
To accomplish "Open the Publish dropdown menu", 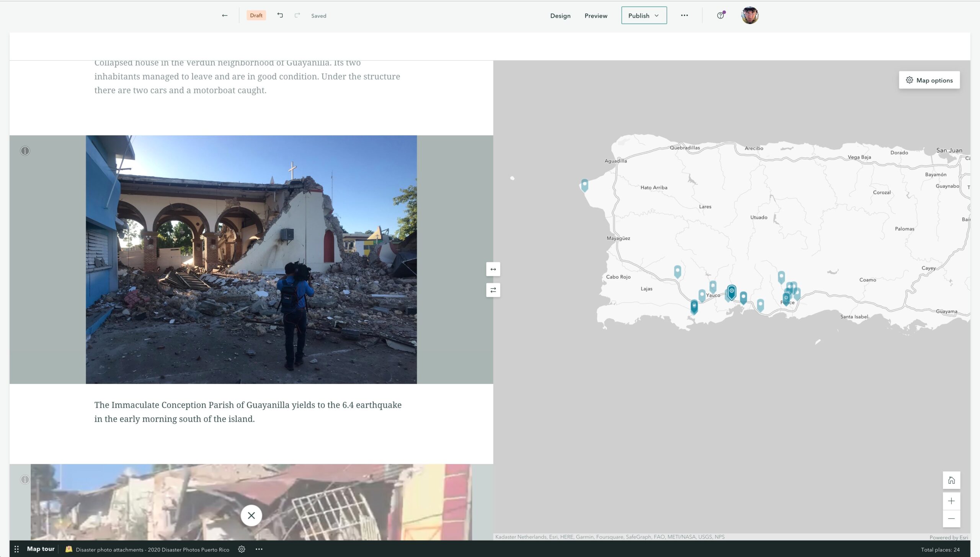I will click(x=644, y=15).
